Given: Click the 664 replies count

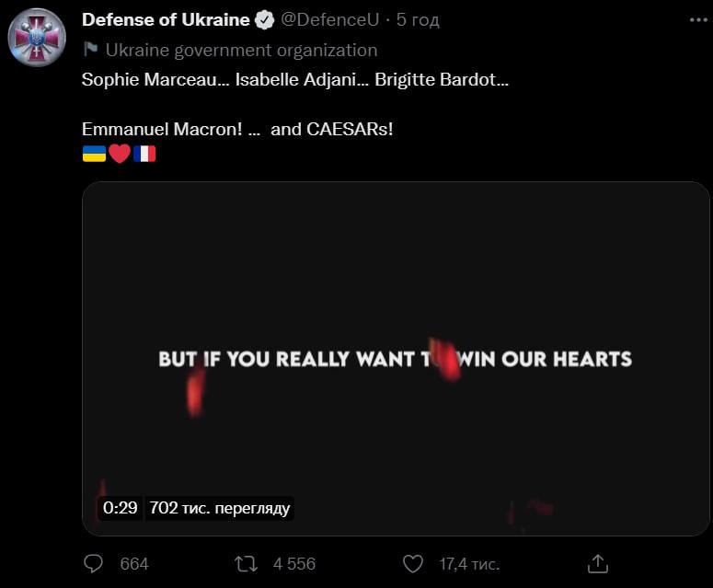Looking at the screenshot, I should tap(134, 563).
